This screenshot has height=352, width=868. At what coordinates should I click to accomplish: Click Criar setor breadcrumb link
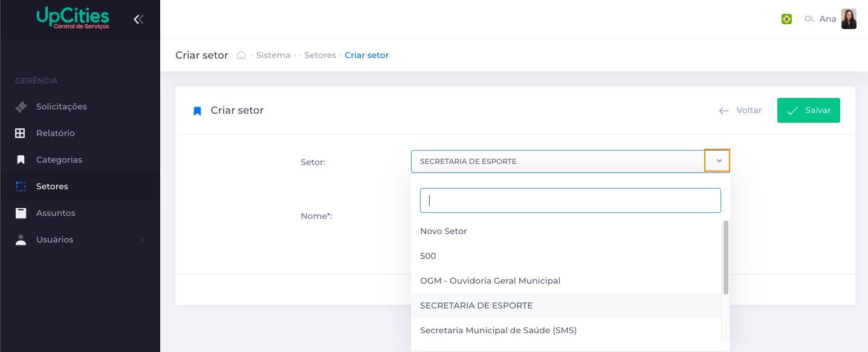tap(367, 55)
